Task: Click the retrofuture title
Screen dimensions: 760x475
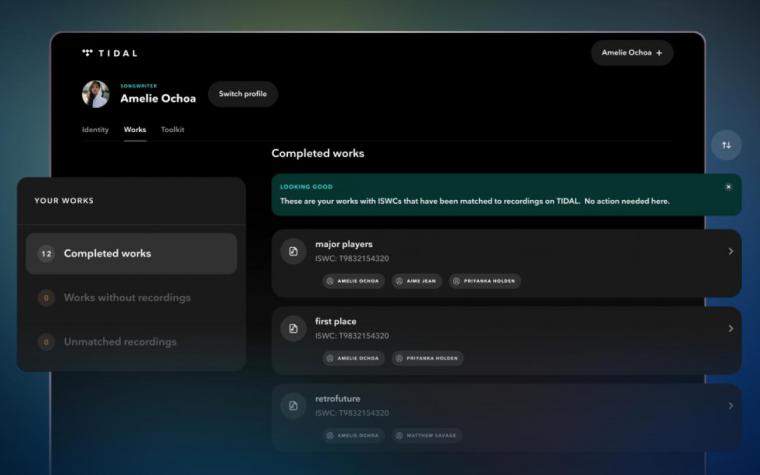Action: click(x=337, y=398)
